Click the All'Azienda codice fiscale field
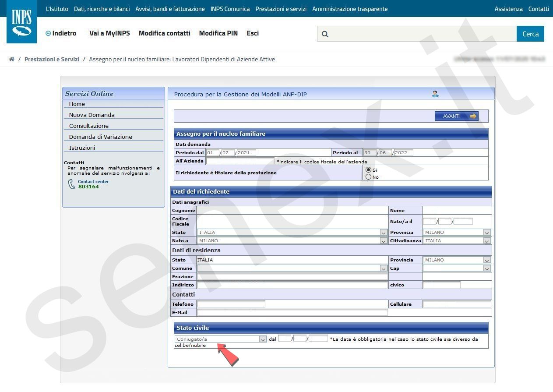The image size is (553, 392). [240, 161]
